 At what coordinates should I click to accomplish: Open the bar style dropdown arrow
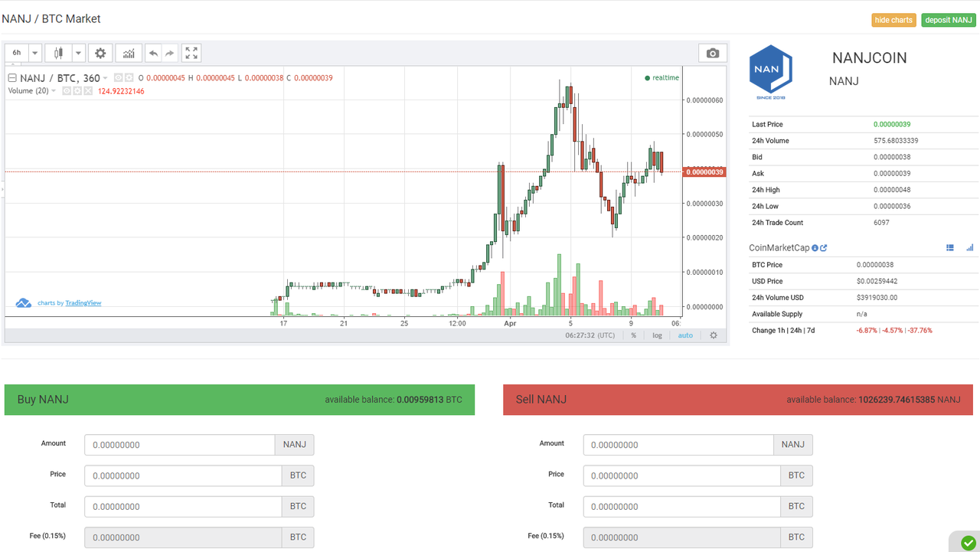pyautogui.click(x=78, y=53)
